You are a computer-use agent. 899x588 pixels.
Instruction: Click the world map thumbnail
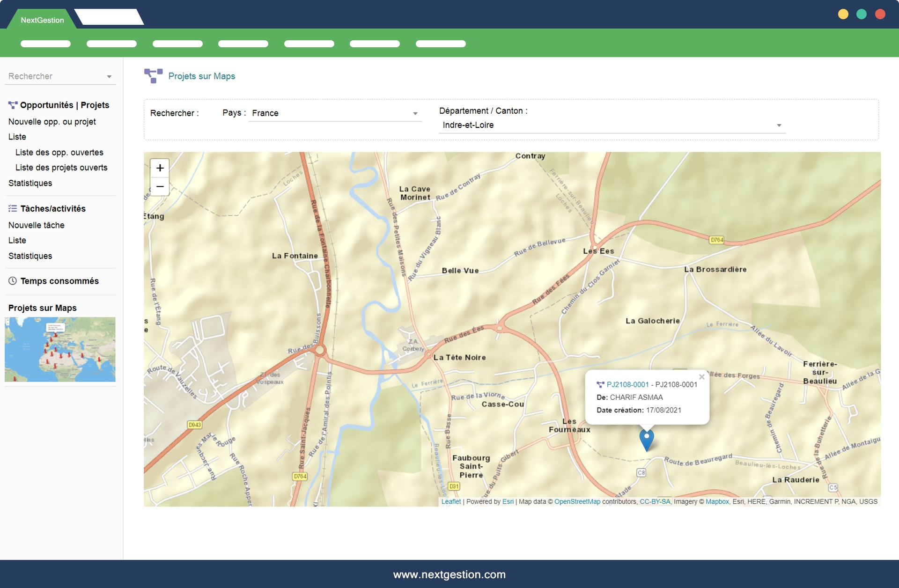[60, 349]
